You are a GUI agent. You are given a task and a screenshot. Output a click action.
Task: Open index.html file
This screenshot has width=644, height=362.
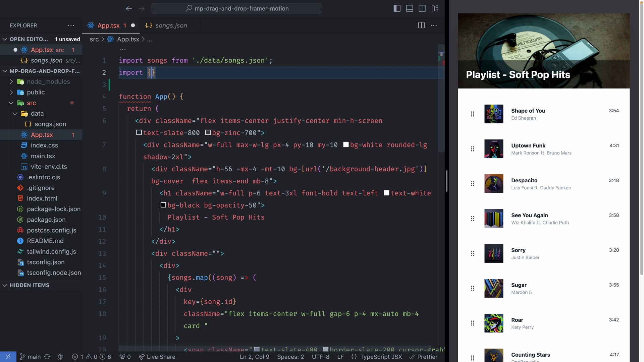click(41, 198)
